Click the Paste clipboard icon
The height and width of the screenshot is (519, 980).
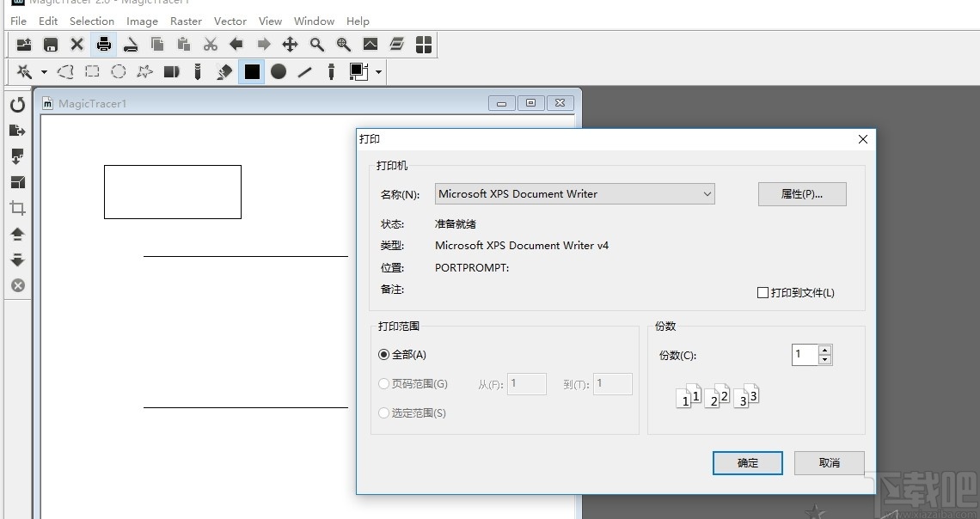(184, 45)
